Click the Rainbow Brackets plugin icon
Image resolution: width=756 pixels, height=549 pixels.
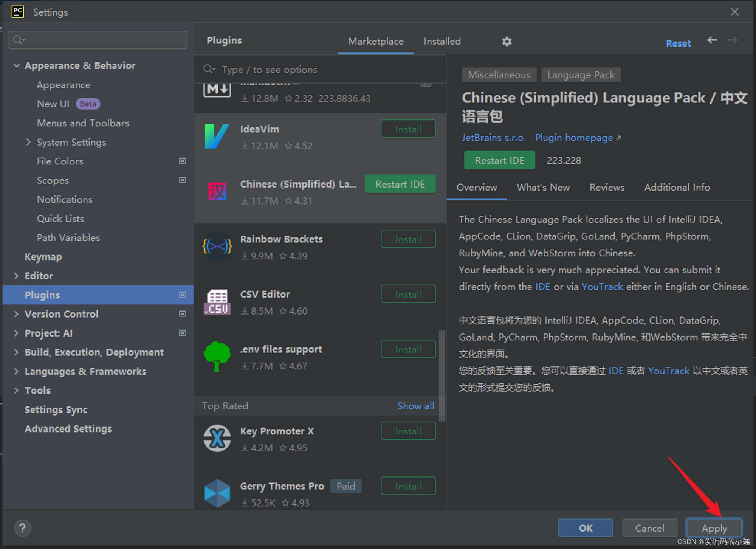[x=217, y=247]
